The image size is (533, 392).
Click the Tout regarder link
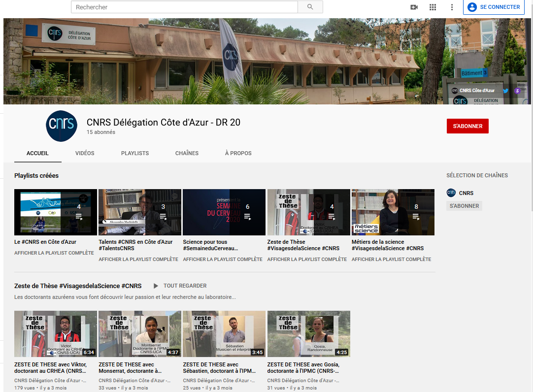pyautogui.click(x=185, y=286)
